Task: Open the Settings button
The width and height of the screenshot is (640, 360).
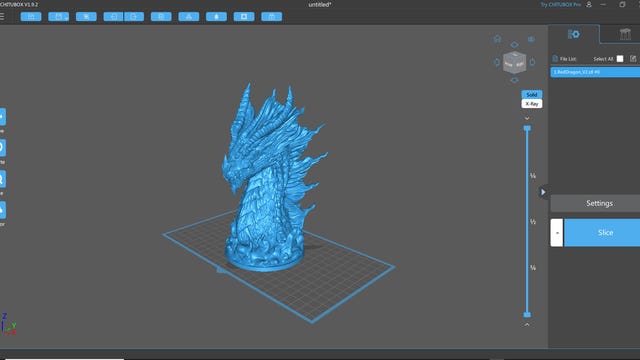Action: (595, 203)
